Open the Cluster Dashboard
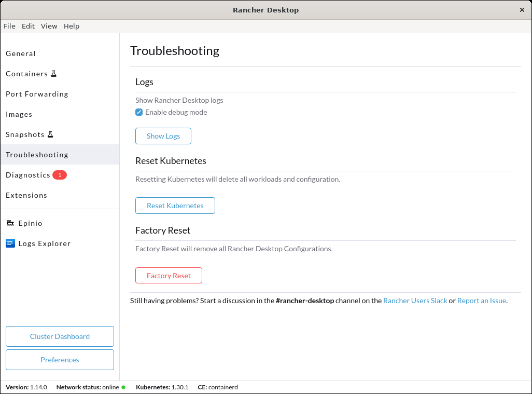The height and width of the screenshot is (394, 532). (x=60, y=336)
